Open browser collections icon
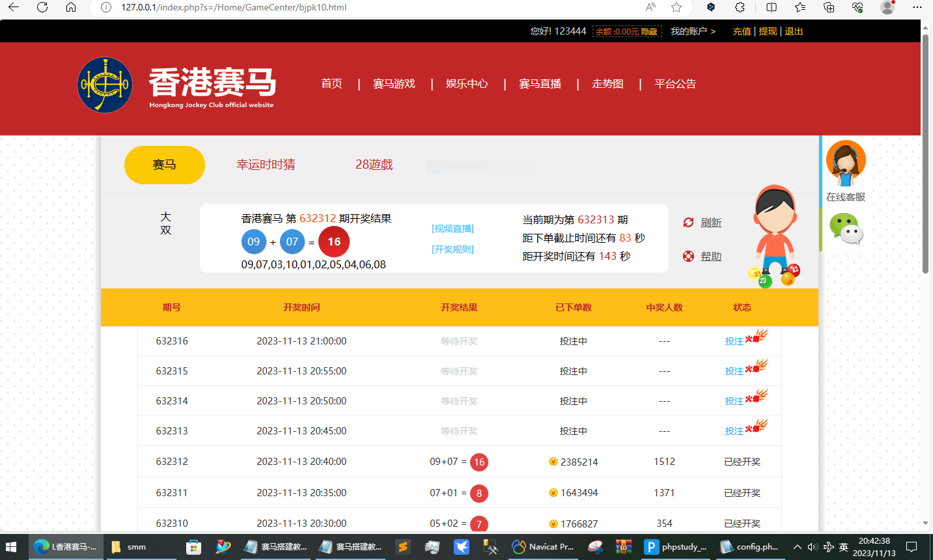The width and height of the screenshot is (933, 560). pyautogui.click(x=829, y=7)
